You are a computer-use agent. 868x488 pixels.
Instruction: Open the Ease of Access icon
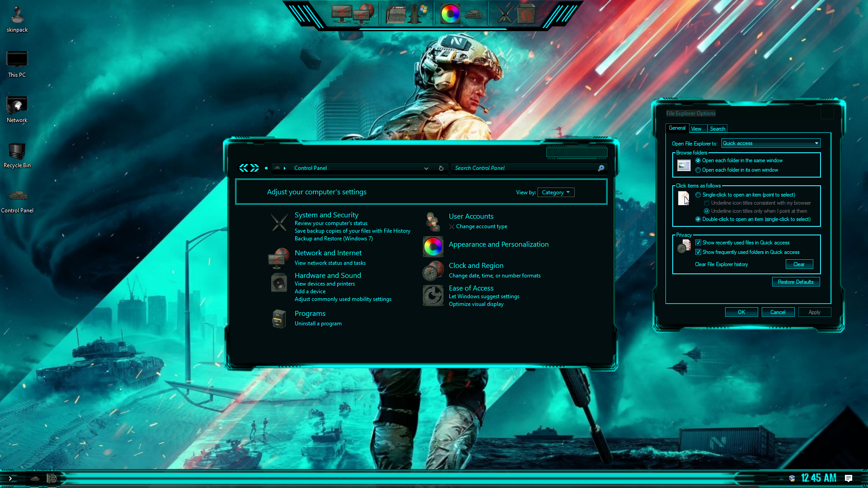click(433, 296)
